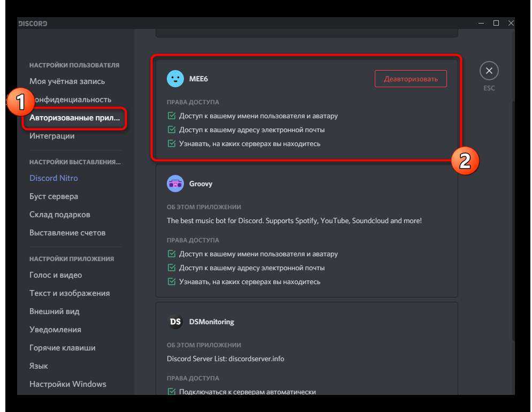This screenshot has height=412, width=532.
Task: Minimize the Discord window
Action: pyautogui.click(x=481, y=23)
